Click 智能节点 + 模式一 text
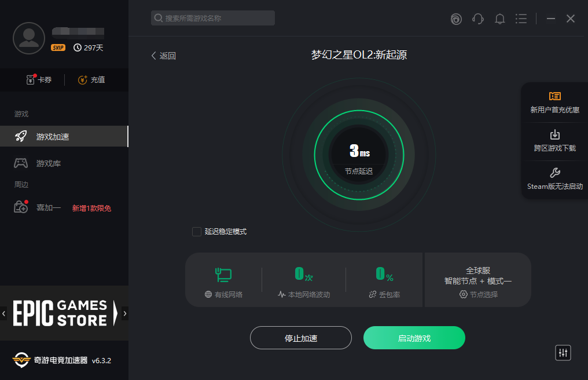This screenshot has height=380, width=588. [x=478, y=281]
